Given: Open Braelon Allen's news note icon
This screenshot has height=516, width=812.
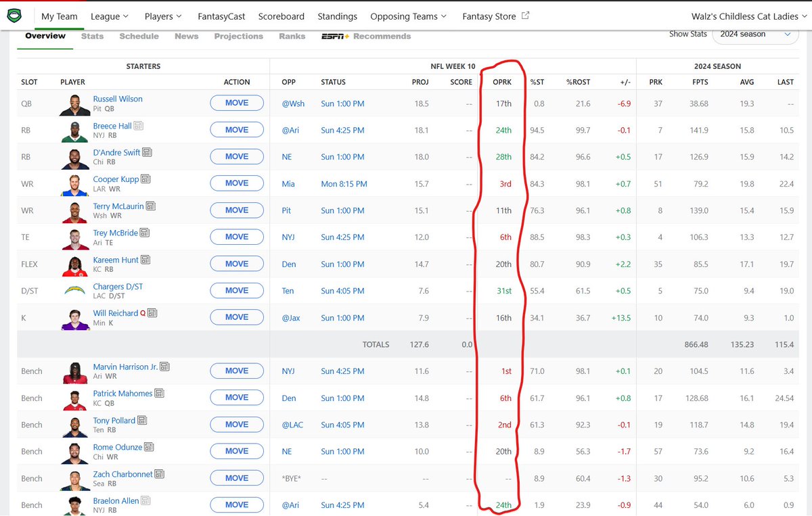Looking at the screenshot, I should click(145, 501).
